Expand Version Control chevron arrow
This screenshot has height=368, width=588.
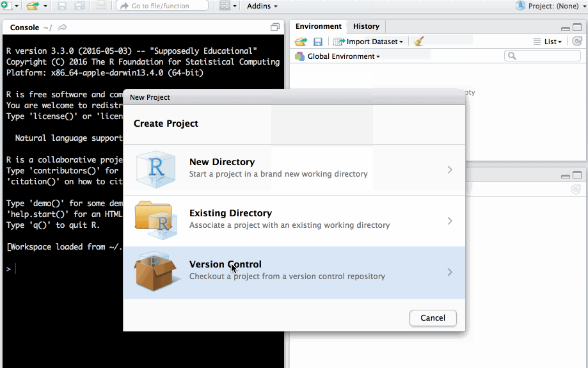(450, 272)
